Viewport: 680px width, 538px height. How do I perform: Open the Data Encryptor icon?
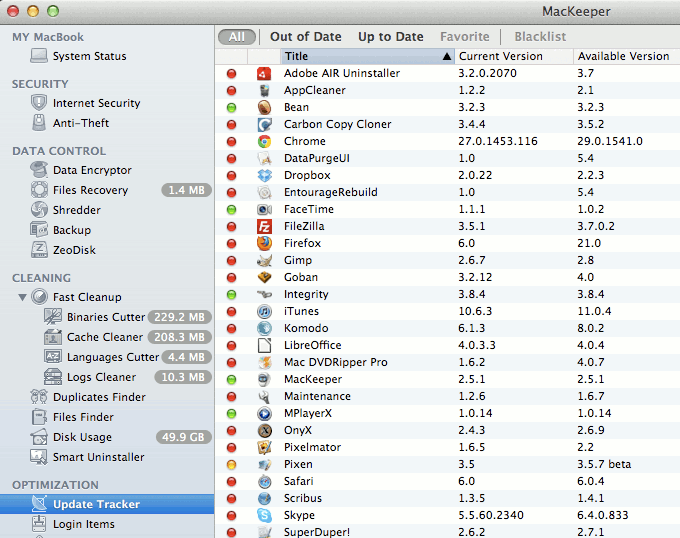(x=39, y=170)
